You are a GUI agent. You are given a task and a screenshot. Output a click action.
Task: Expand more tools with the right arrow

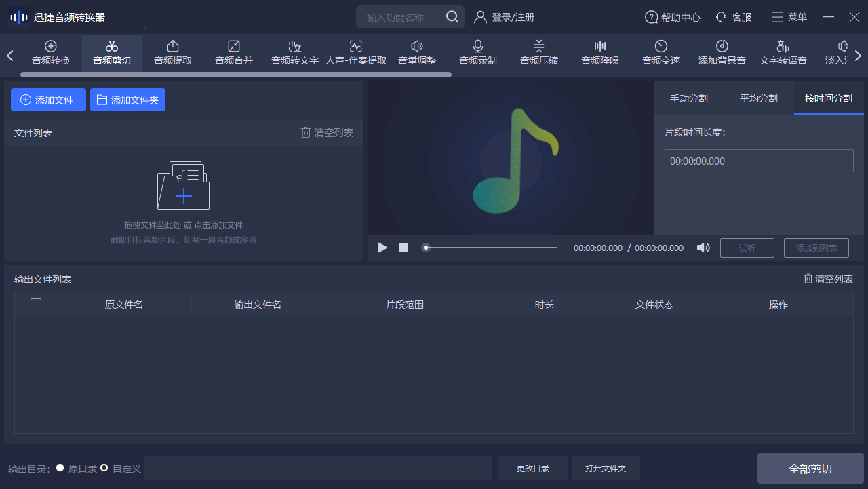[x=857, y=56]
